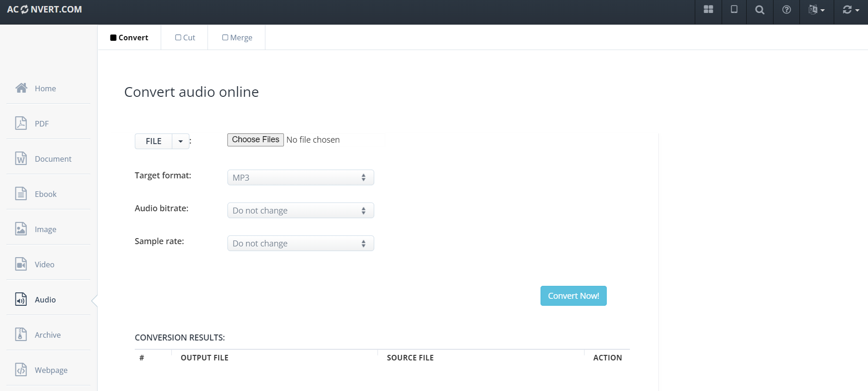Select the Convert mode tab

coord(129,38)
